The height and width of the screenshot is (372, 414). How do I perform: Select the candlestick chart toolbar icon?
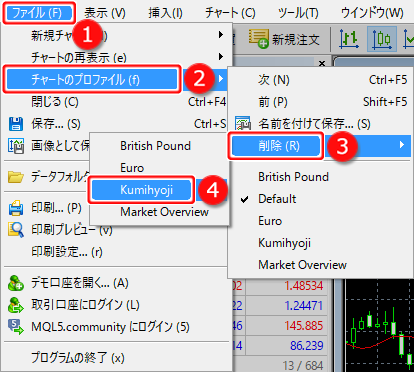382,39
